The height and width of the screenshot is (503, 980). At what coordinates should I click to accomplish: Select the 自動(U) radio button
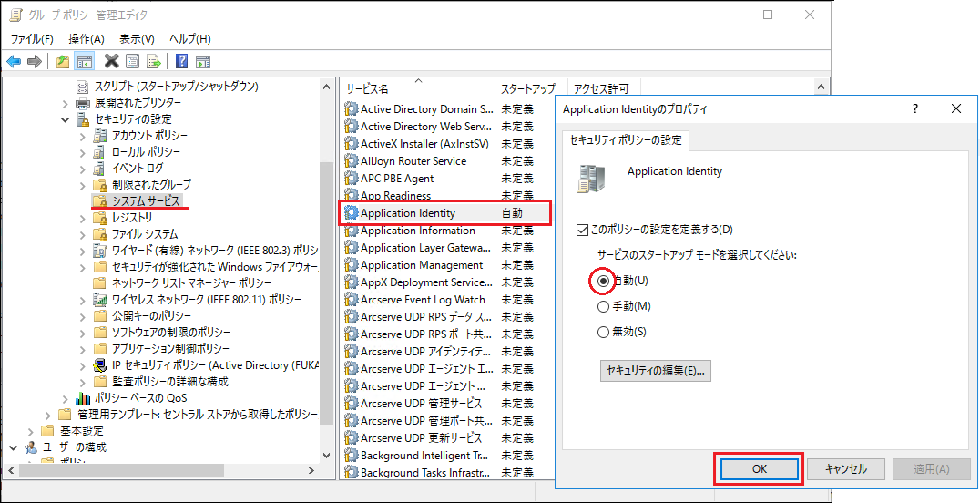[x=603, y=282]
